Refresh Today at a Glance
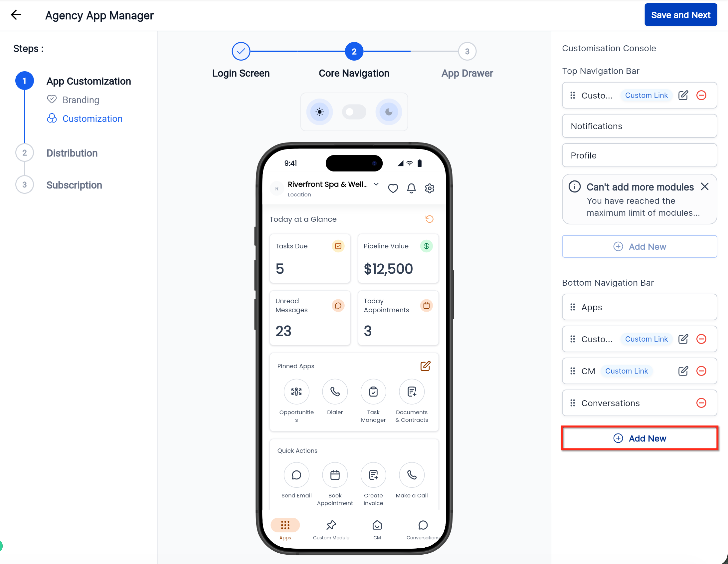 (x=429, y=219)
